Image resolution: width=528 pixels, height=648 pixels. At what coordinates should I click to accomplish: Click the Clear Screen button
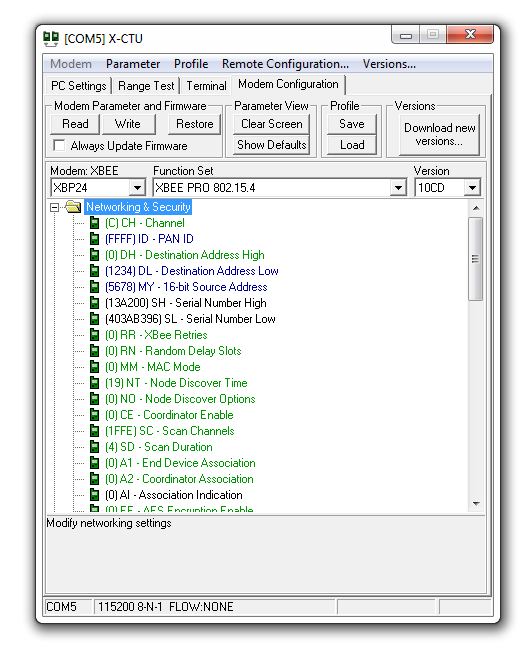(x=271, y=124)
